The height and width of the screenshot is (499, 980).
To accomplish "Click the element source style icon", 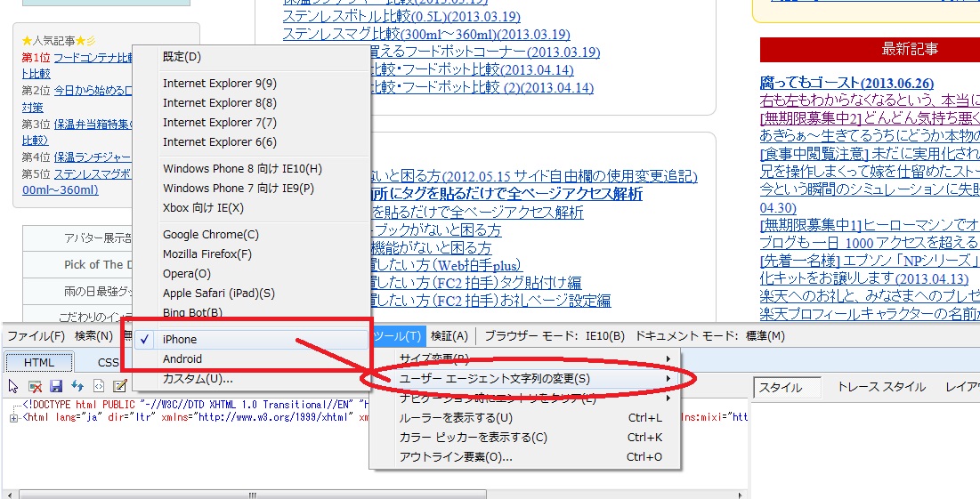I will point(99,386).
